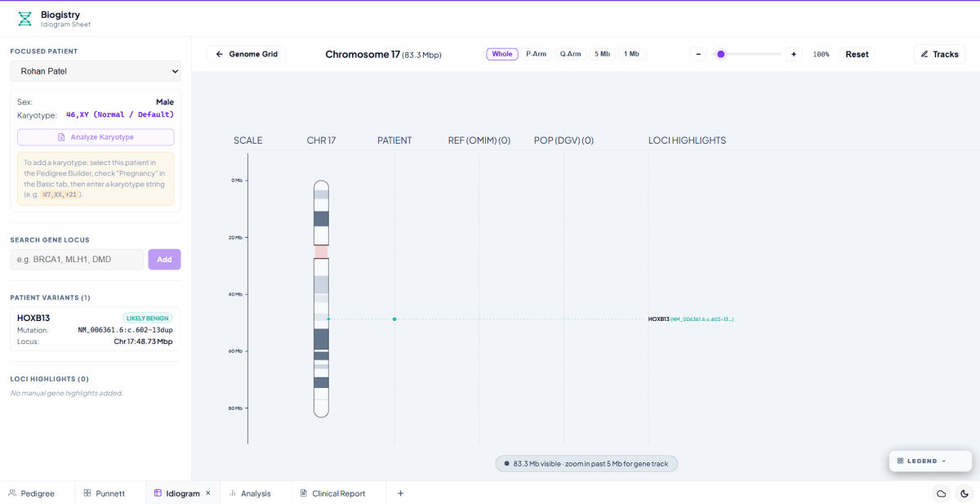
Task: Select the HOXB13 patient variant card
Action: (96, 329)
